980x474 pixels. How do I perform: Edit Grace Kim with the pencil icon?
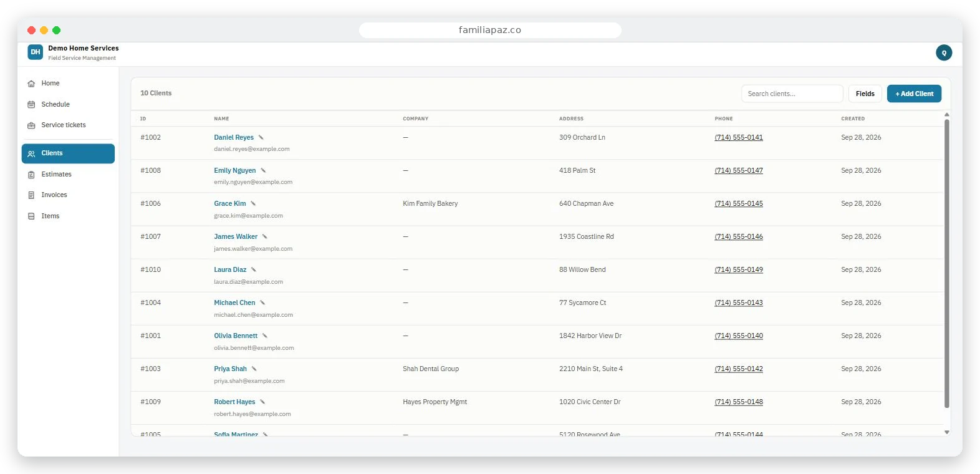253,203
